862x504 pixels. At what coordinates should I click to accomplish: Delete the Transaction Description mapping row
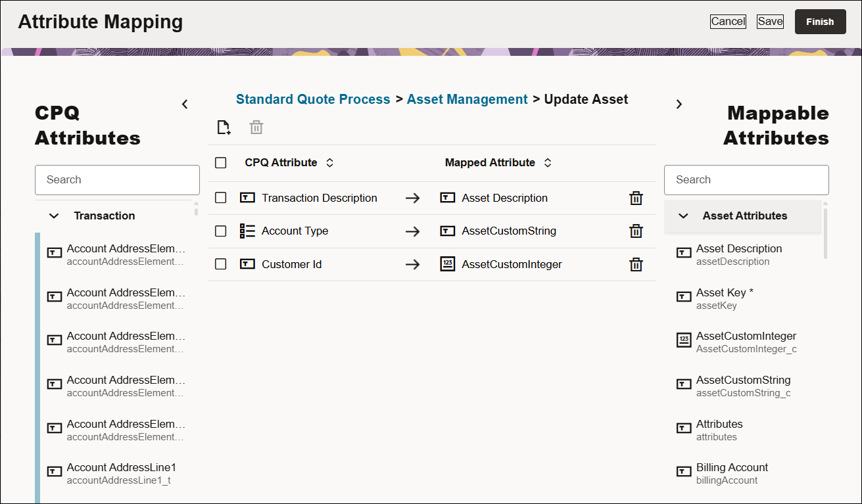coord(636,197)
